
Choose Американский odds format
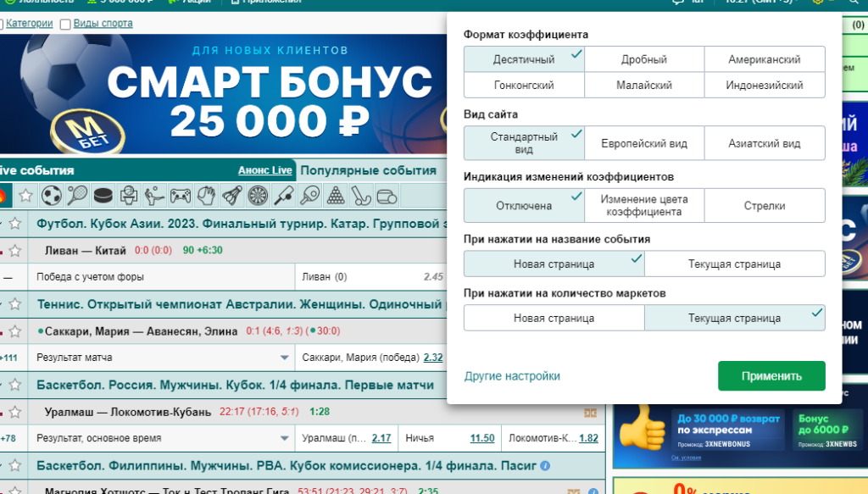pyautogui.click(x=765, y=59)
